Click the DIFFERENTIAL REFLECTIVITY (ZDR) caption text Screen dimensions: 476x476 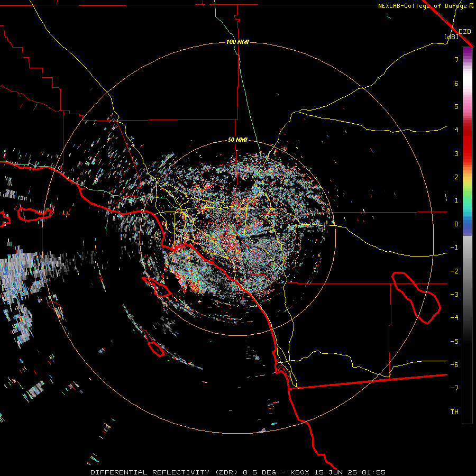[x=166, y=472]
